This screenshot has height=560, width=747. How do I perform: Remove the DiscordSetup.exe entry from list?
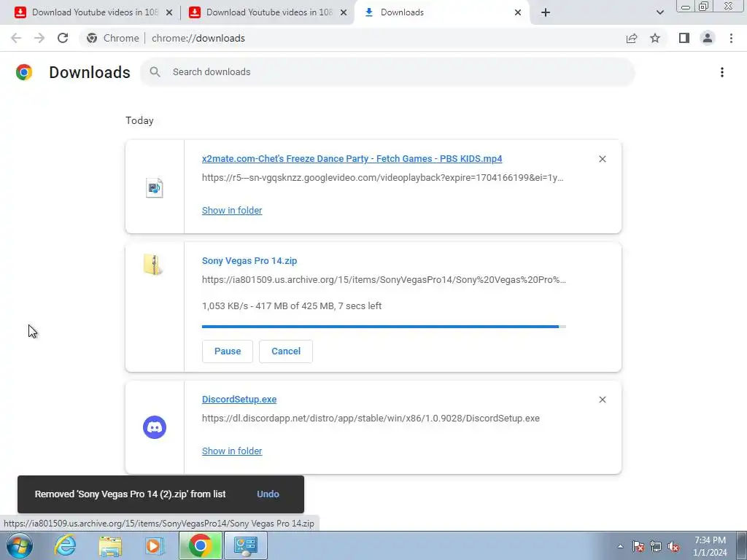(x=602, y=400)
